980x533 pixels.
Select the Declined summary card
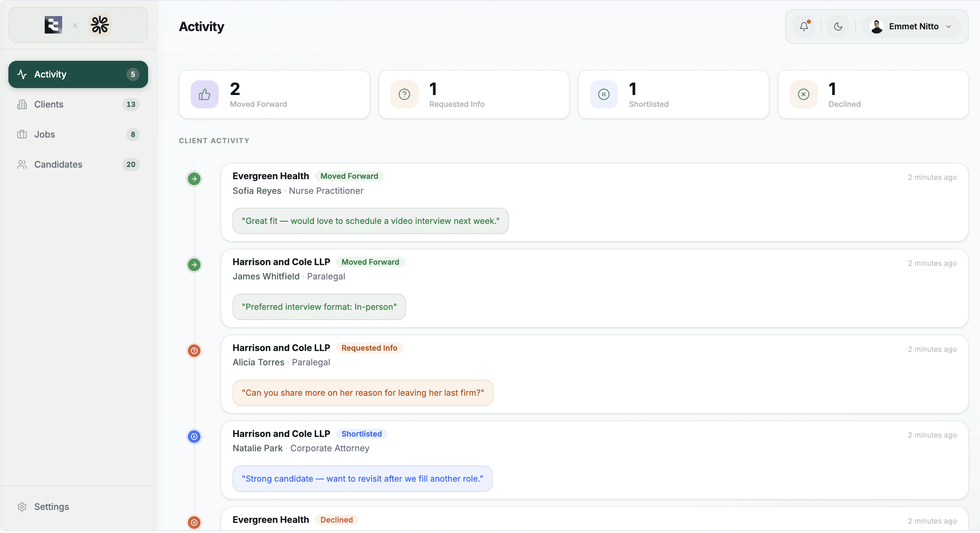click(873, 94)
